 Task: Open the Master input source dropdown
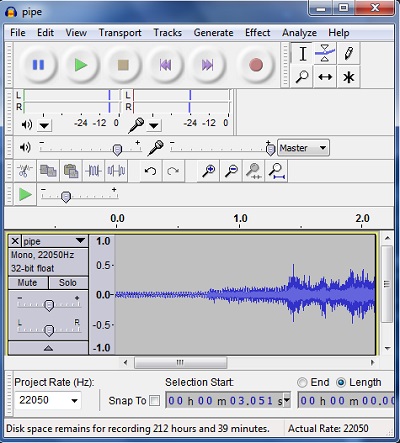pyautogui.click(x=303, y=148)
